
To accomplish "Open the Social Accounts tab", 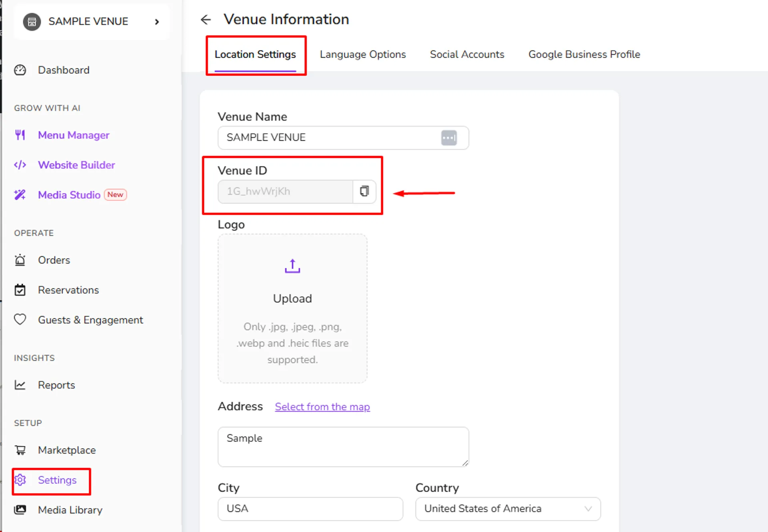I will pyautogui.click(x=467, y=54).
